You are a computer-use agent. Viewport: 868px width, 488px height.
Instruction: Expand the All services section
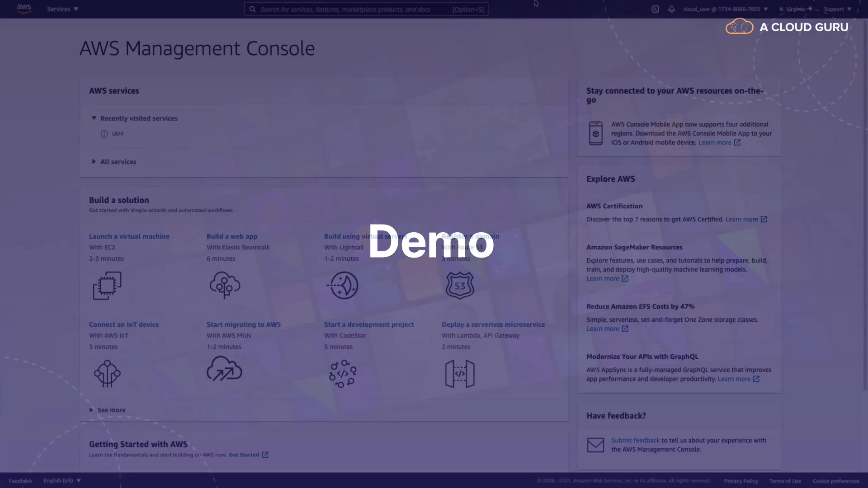click(x=118, y=162)
